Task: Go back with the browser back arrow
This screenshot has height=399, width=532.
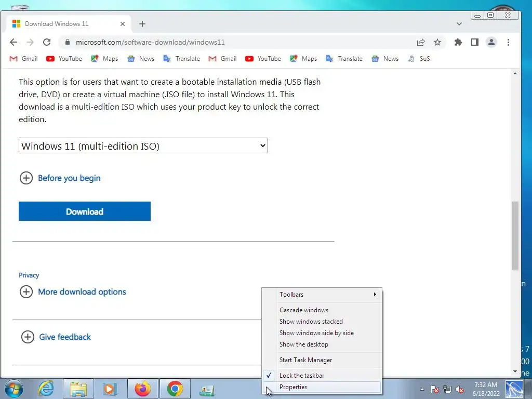Action: 14,42
